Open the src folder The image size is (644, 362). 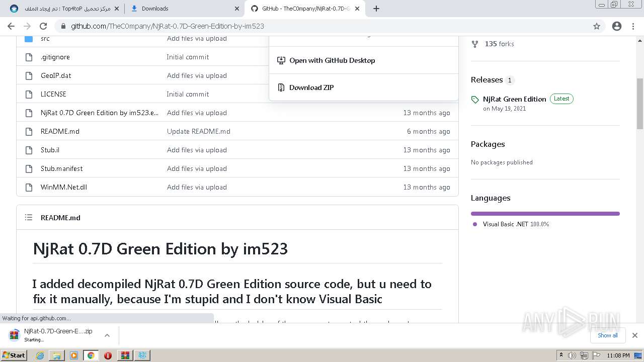point(45,39)
